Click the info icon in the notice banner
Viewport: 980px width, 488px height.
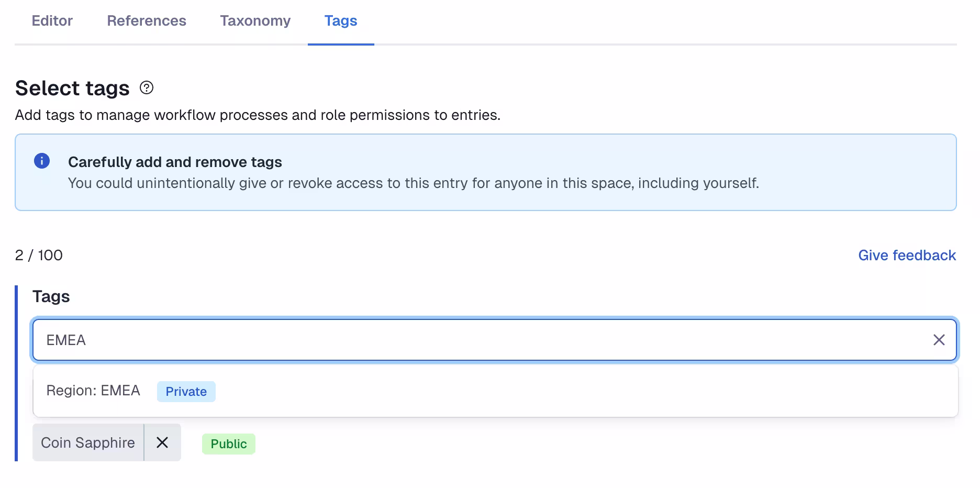pos(42,161)
